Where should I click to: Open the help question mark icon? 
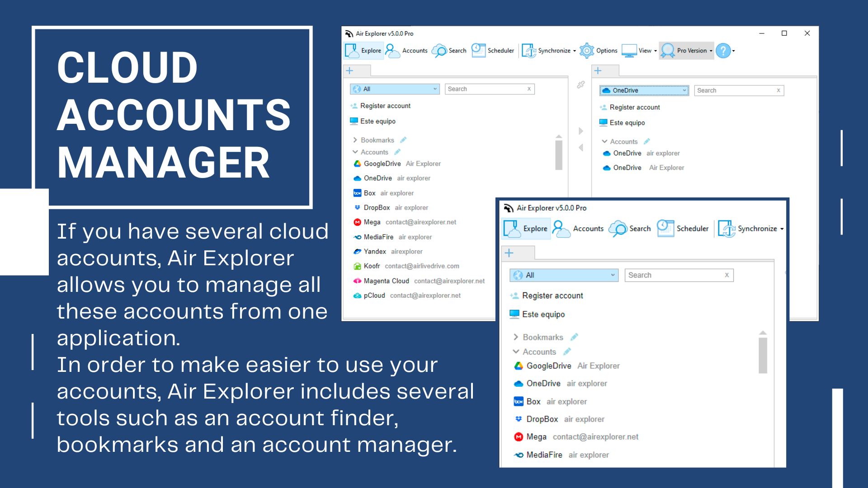point(724,51)
